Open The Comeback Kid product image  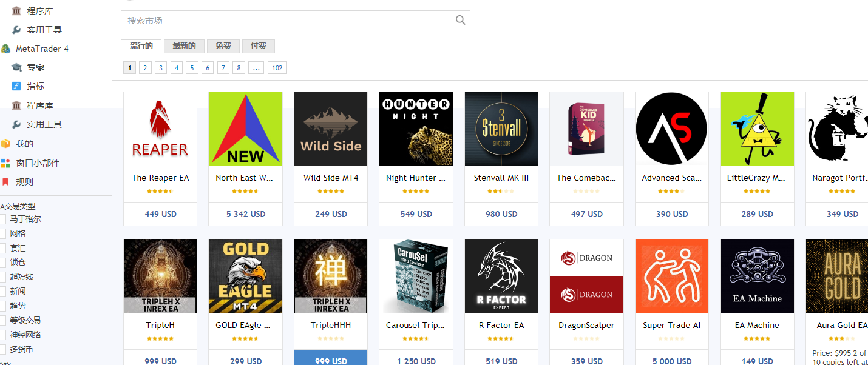tap(586, 129)
